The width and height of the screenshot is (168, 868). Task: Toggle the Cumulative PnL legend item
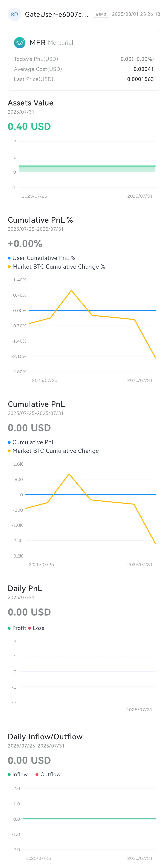(x=31, y=442)
